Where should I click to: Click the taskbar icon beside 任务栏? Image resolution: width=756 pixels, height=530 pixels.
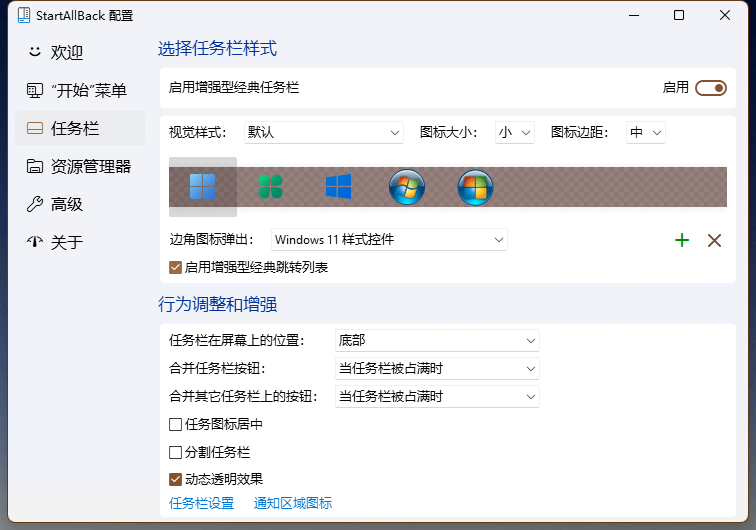point(35,128)
